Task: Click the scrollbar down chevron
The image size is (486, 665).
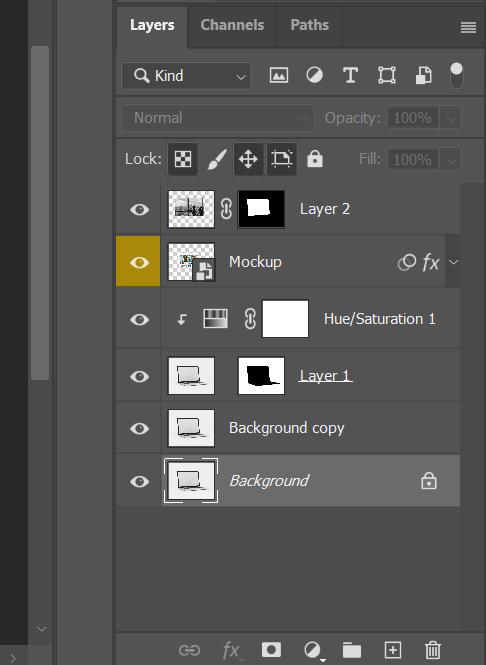Action: 41,629
